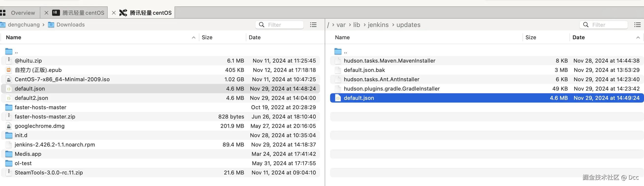This screenshot has height=186, width=644.
Task: Click the faster-hosts-master folder icon
Action: [9, 107]
